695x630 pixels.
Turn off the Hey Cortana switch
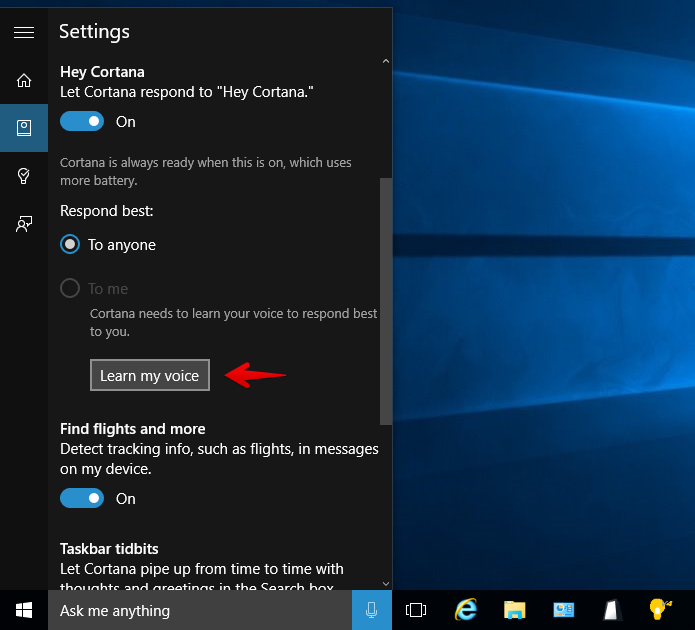coord(82,121)
